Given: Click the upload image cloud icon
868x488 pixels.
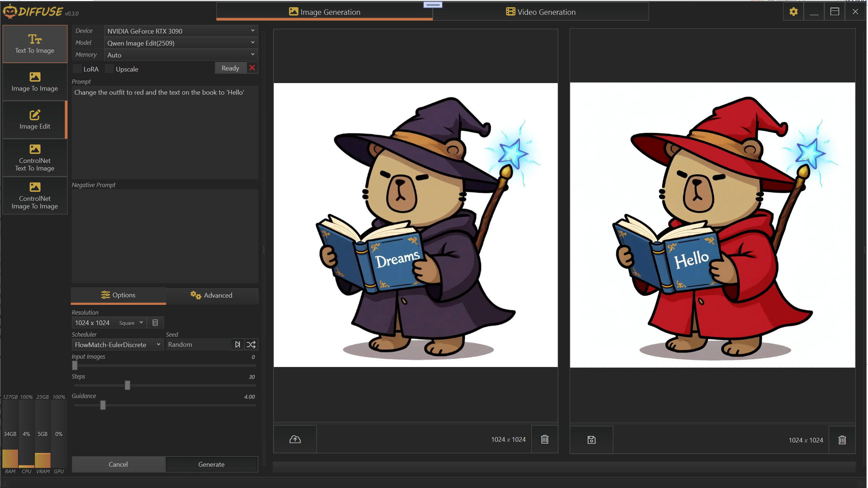Looking at the screenshot, I should click(x=295, y=439).
